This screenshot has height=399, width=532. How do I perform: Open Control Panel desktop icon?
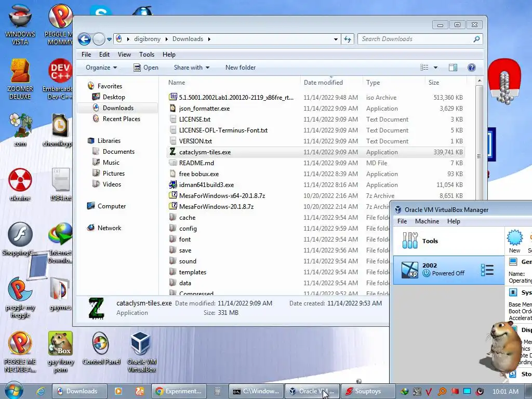(101, 348)
